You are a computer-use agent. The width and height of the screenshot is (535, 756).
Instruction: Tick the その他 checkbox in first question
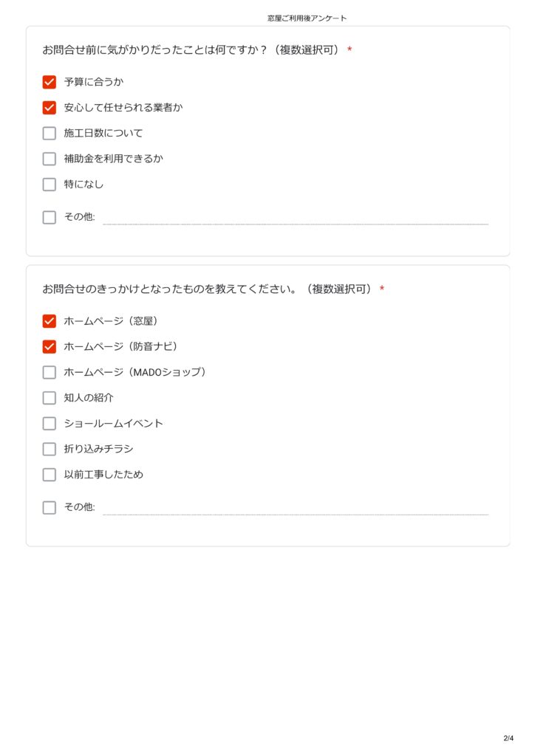tap(50, 218)
